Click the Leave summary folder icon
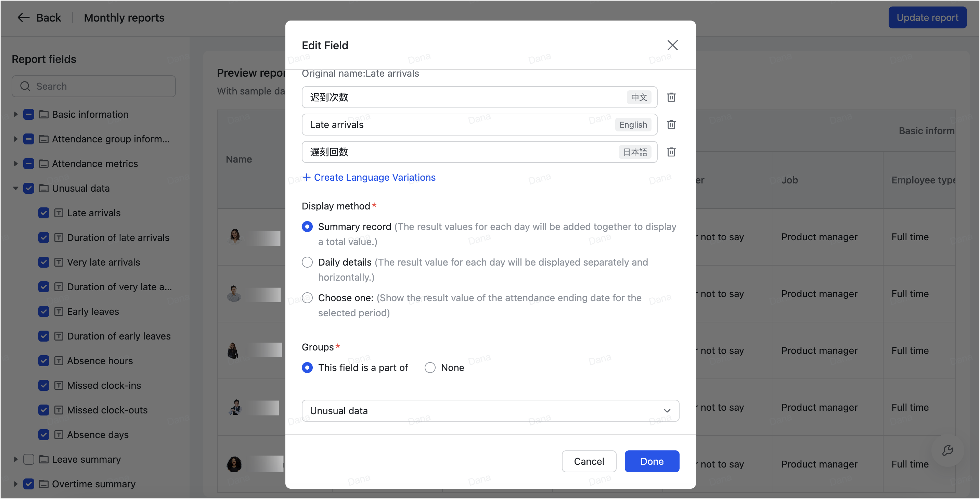The width and height of the screenshot is (980, 499). [44, 459]
